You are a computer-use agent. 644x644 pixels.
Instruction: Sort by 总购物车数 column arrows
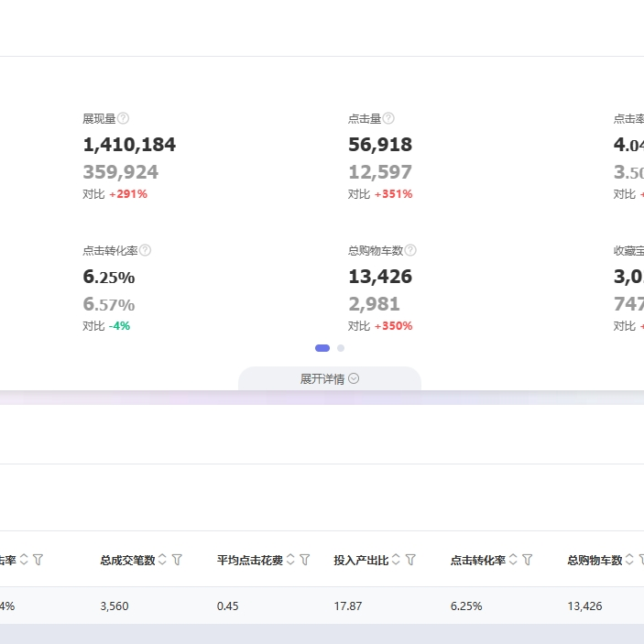pos(629,560)
